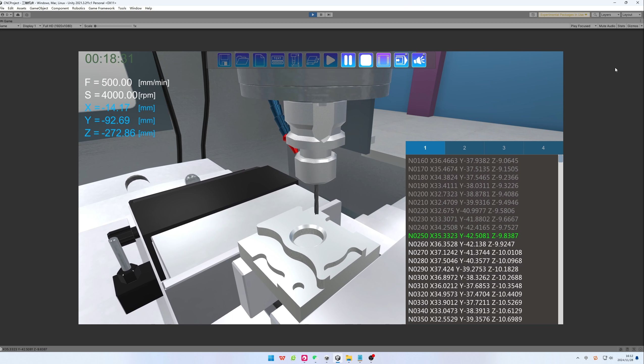Click the new blank document icon
This screenshot has width=644, height=364.
coord(260,60)
